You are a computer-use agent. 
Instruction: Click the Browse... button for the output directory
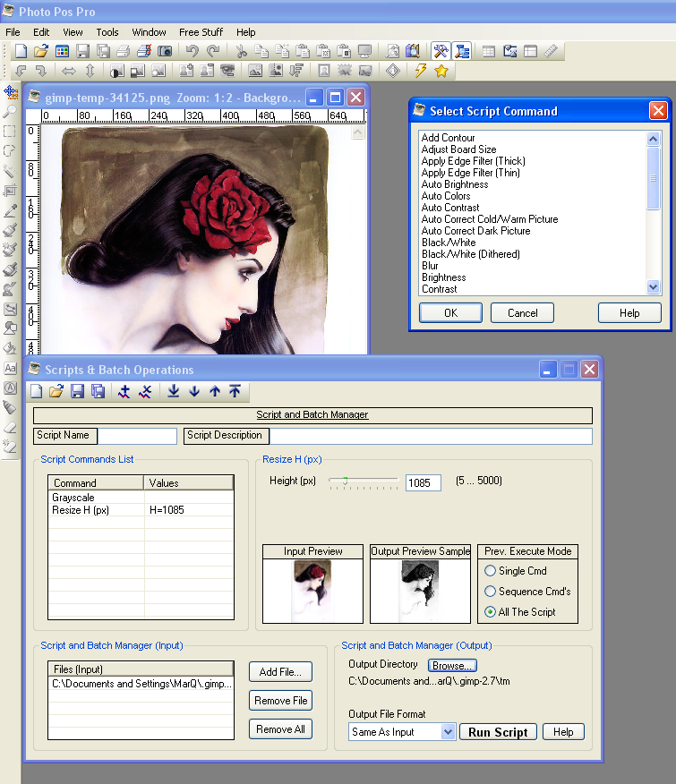tap(452, 666)
